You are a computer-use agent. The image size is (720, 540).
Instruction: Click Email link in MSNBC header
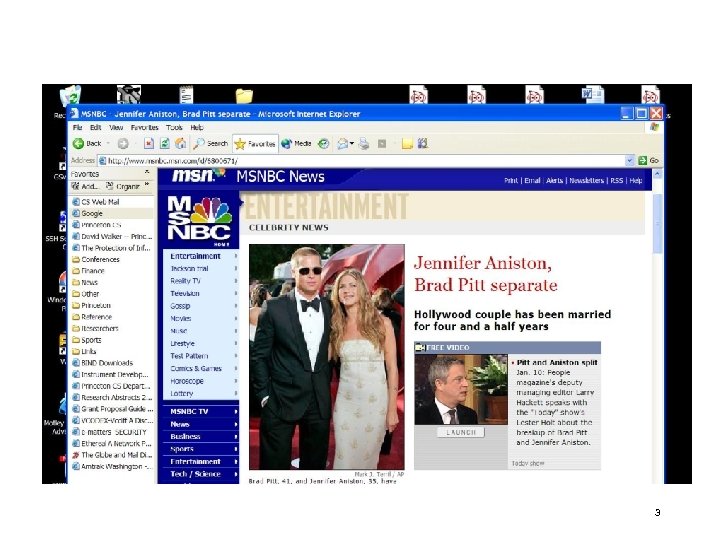(532, 180)
